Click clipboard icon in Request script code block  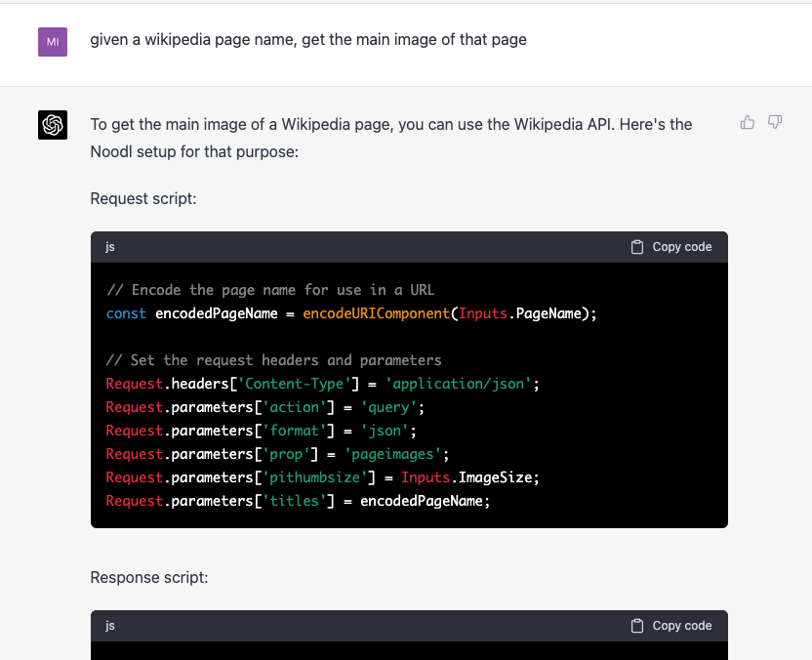[637, 247]
